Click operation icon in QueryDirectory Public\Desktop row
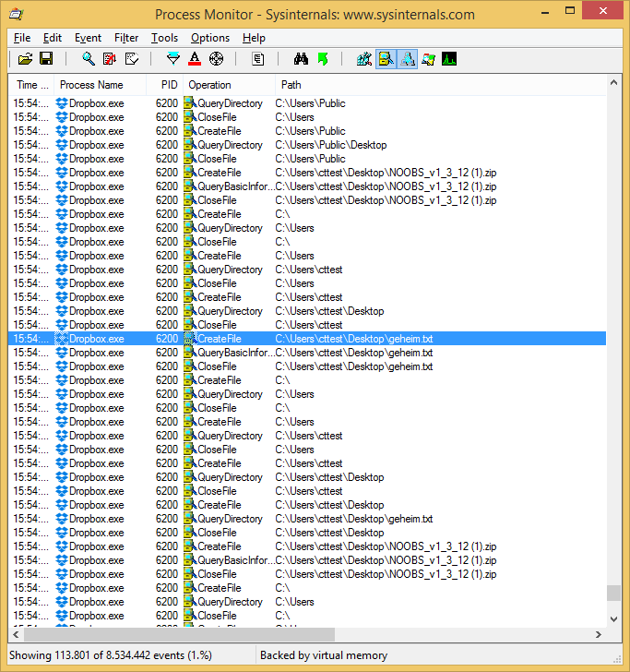 190,145
